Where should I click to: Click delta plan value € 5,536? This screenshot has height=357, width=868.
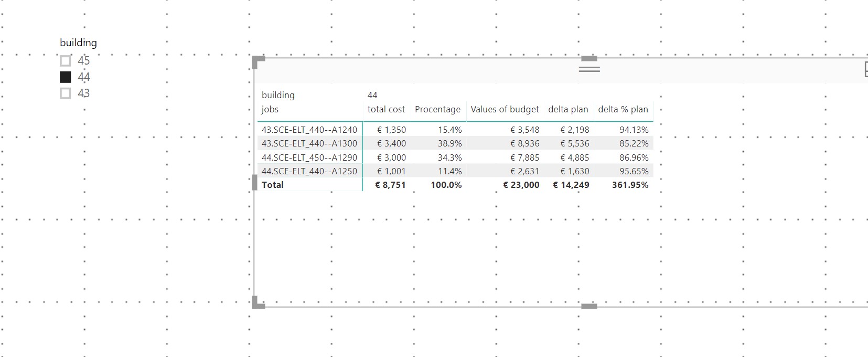(x=575, y=143)
